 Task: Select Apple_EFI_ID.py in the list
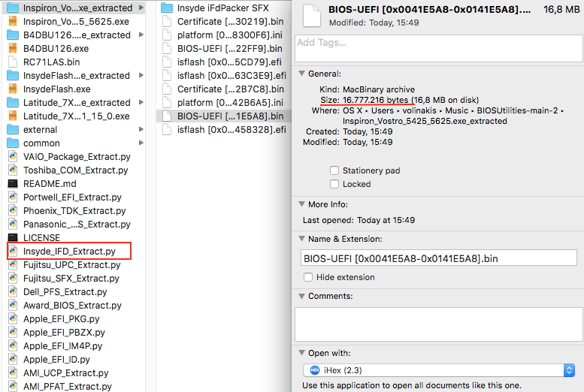click(x=56, y=359)
